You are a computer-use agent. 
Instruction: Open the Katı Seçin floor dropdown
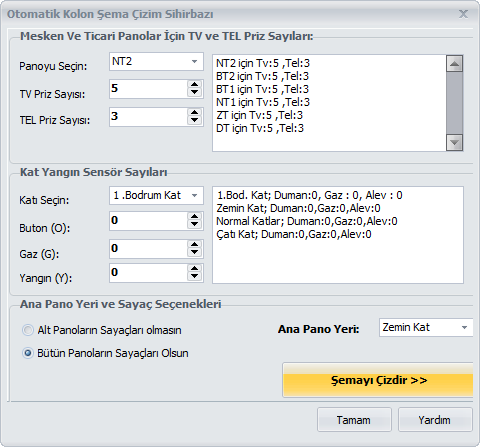[156, 195]
